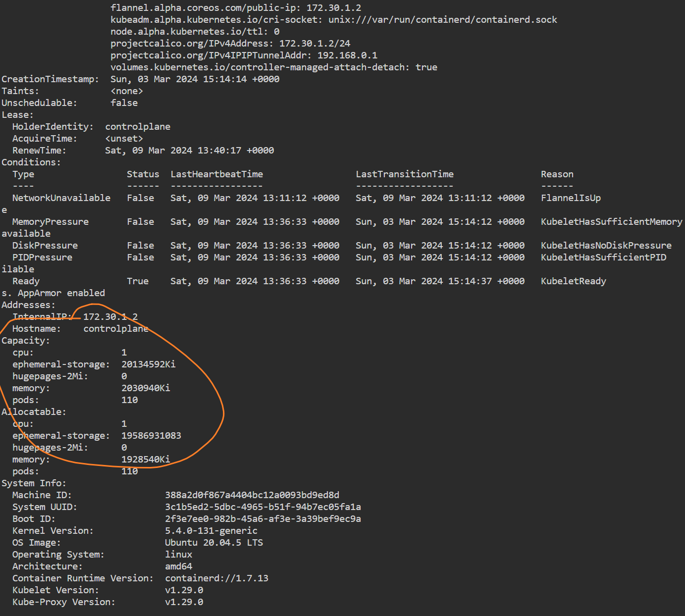The height and width of the screenshot is (616, 685).
Task: Click the Ubuntu 20.04.5 LTS OS image
Action: pos(213,543)
